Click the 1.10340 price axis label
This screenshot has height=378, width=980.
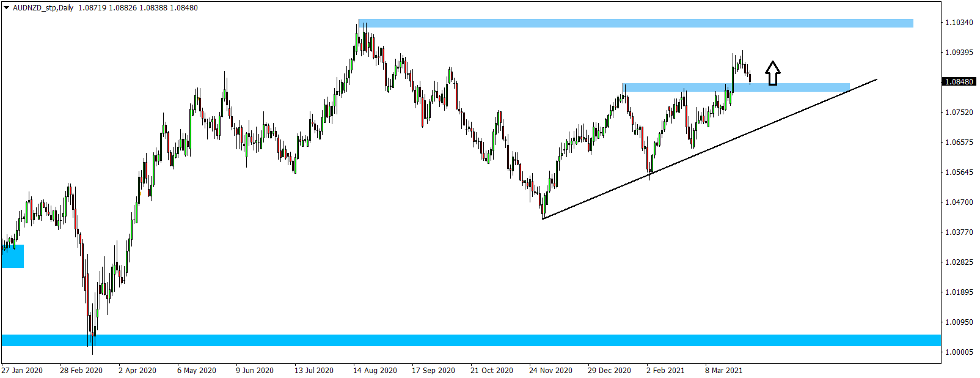[x=959, y=23]
